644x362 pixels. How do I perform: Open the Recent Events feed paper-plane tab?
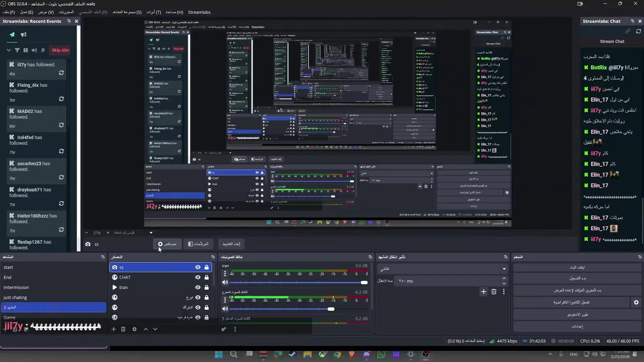(x=12, y=35)
